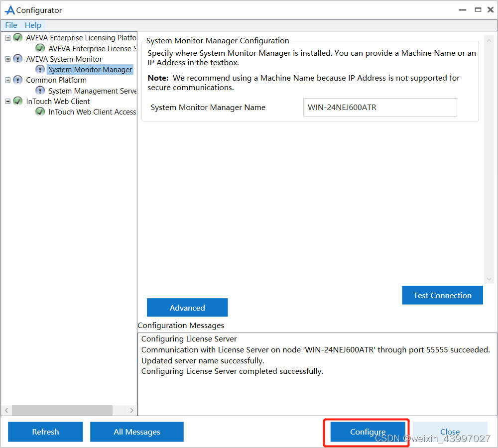
Task: Click the 'Communication with License Server' message line
Action: (316, 350)
